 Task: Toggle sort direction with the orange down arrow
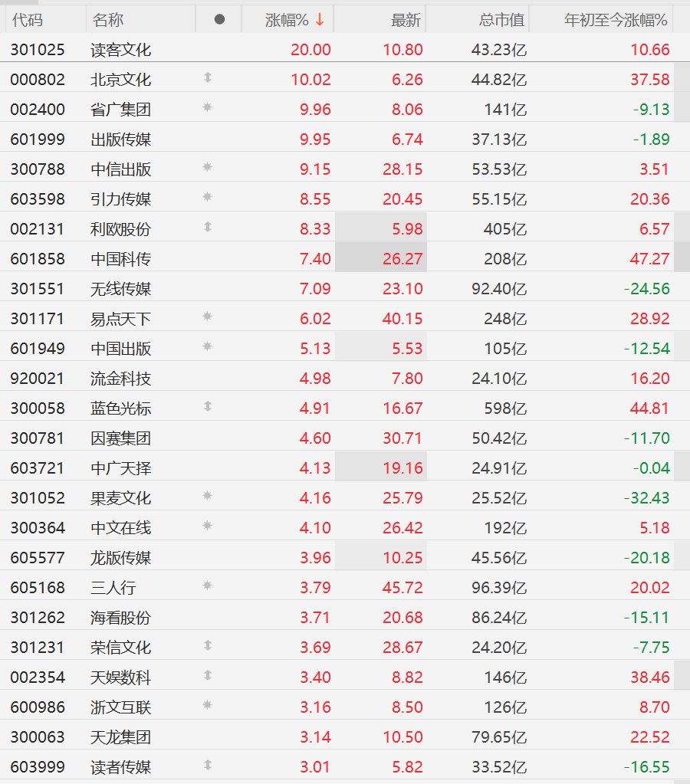click(x=320, y=20)
